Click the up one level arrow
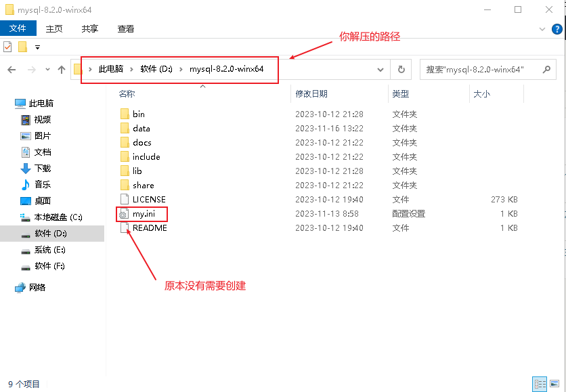The width and height of the screenshot is (566, 392). [x=62, y=70]
